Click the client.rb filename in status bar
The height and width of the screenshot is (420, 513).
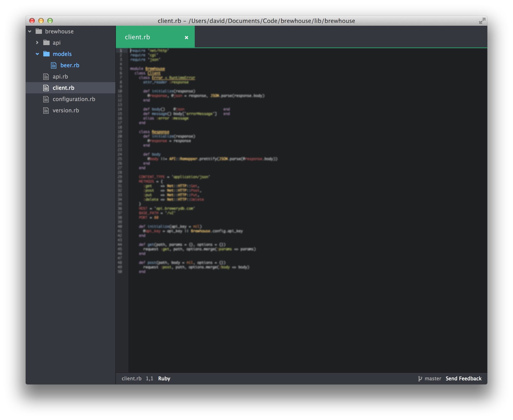point(131,379)
